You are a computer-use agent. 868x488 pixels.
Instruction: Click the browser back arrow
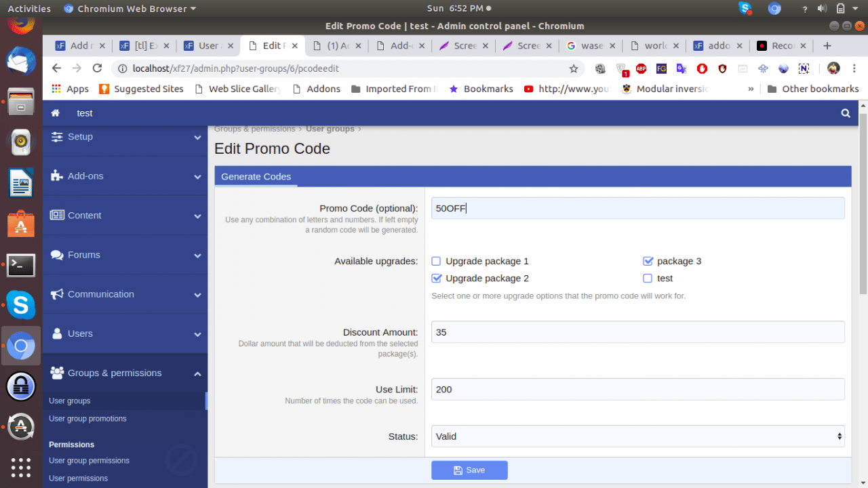pyautogui.click(x=56, y=68)
